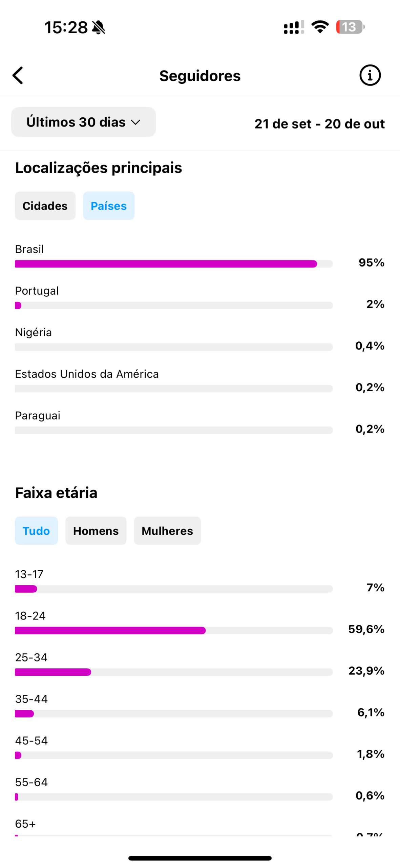Tap the 15:28 clock in status bar
Screen dimensions: 400x868
(66, 27)
